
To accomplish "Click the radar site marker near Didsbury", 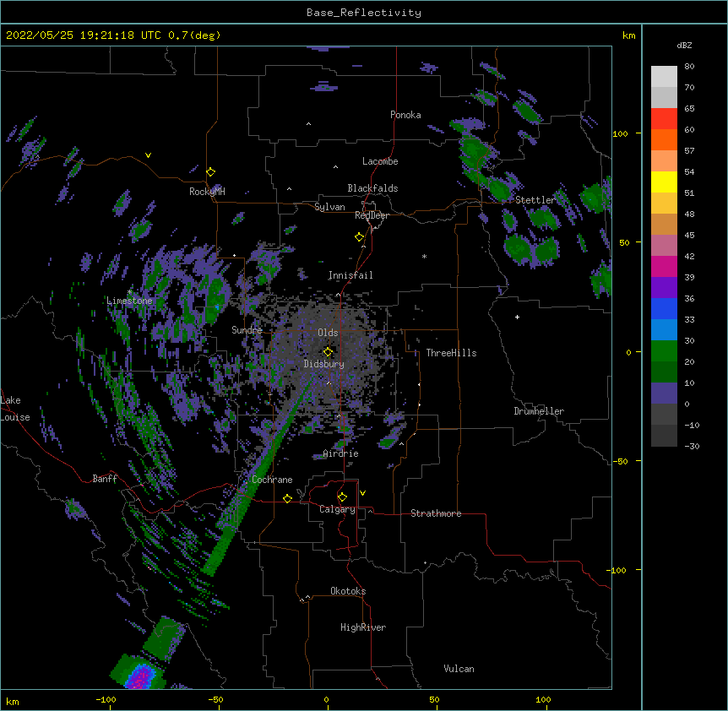I will [328, 352].
